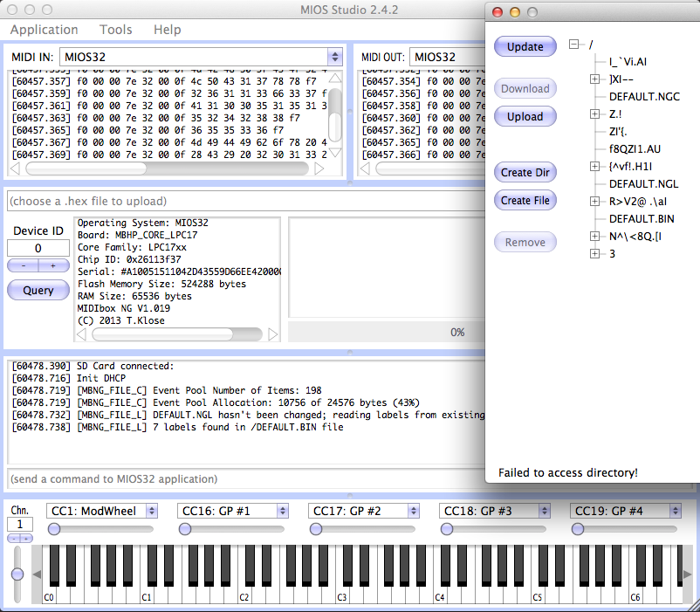Select DEFAULT.NGC file in the tree
The width and height of the screenshot is (700, 612).
[644, 96]
